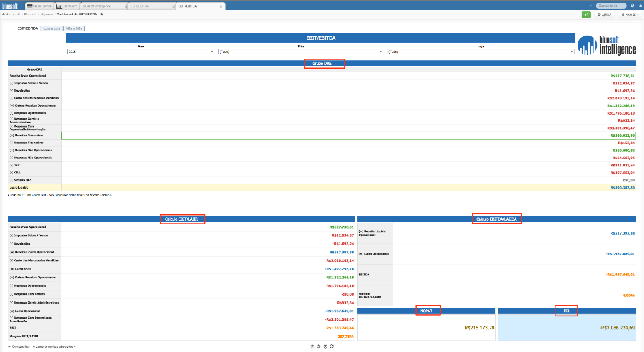Open the AÇÕES actions menu
Screen dimensions: 644x352
coord(629,15)
